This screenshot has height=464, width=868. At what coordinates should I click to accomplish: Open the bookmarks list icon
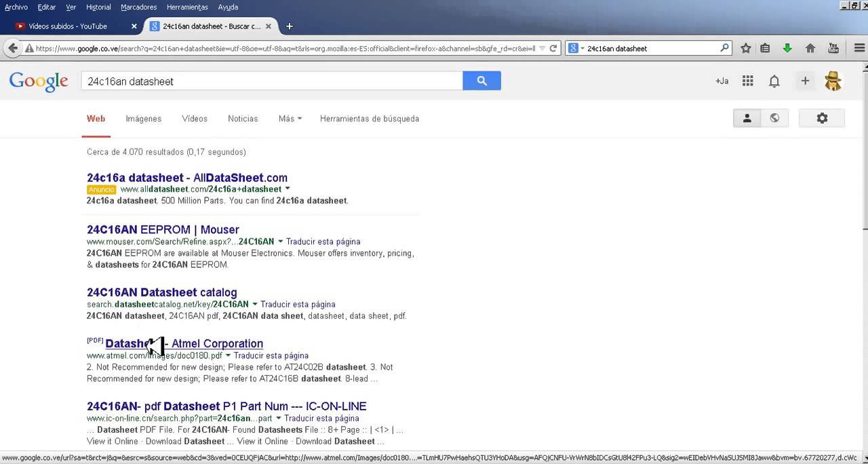tap(765, 48)
